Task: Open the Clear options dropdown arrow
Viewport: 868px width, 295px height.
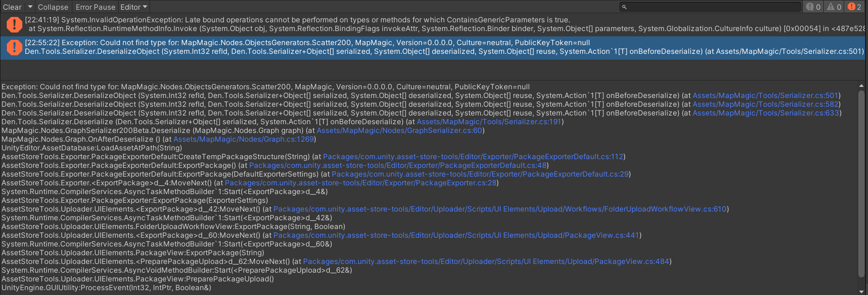Action: tap(30, 7)
